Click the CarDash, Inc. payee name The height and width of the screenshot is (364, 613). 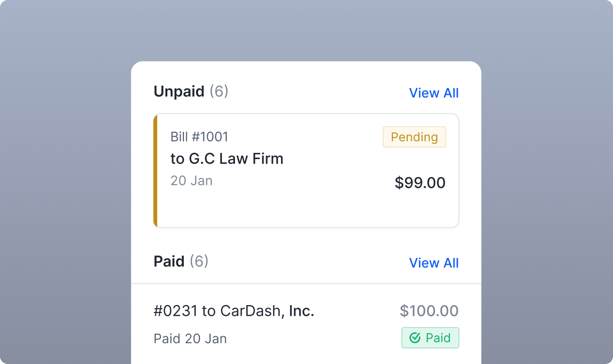click(268, 311)
